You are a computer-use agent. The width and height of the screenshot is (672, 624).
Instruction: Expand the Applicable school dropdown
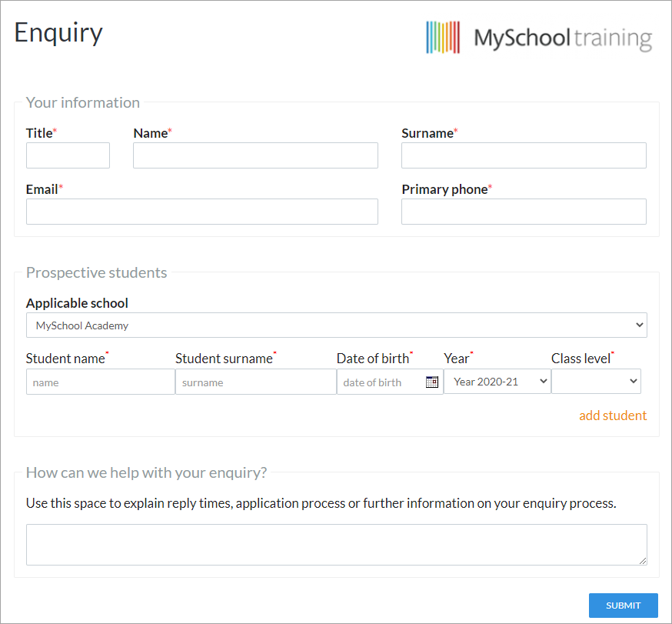coord(337,325)
